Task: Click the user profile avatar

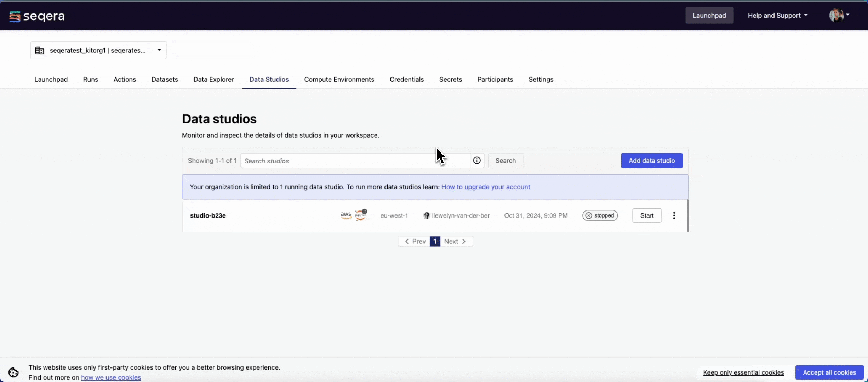Action: [837, 15]
